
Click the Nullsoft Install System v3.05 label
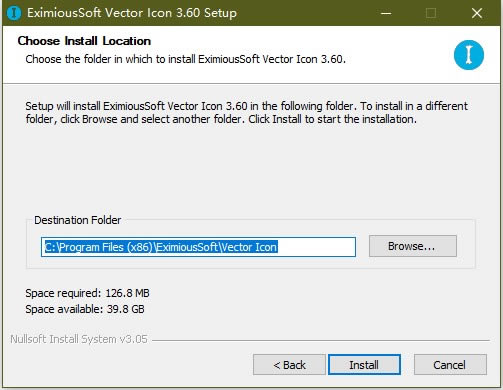[79, 339]
